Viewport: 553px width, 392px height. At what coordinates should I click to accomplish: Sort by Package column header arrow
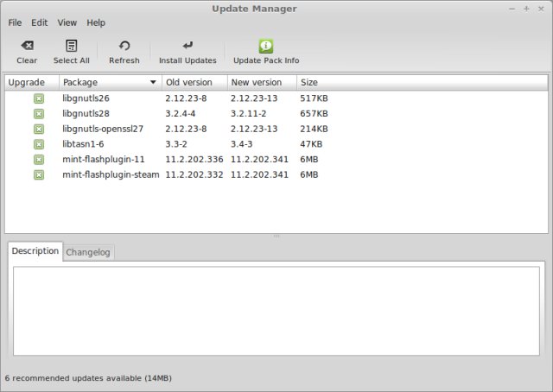pyautogui.click(x=153, y=82)
